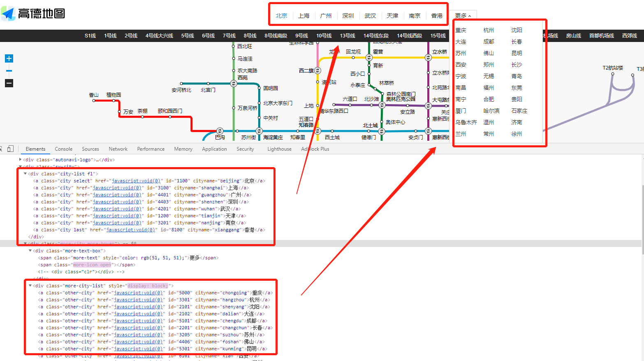Select the 13号线 subway line
The image size is (644, 361).
click(347, 36)
